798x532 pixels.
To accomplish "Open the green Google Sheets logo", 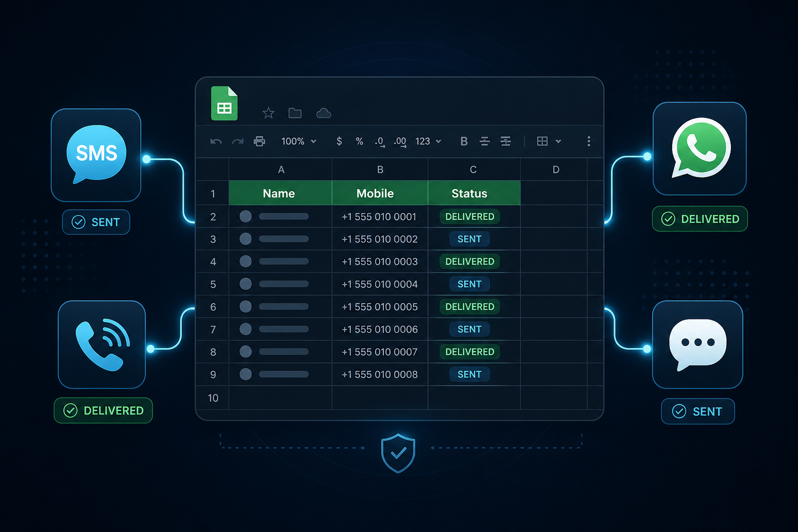I will pos(224,103).
